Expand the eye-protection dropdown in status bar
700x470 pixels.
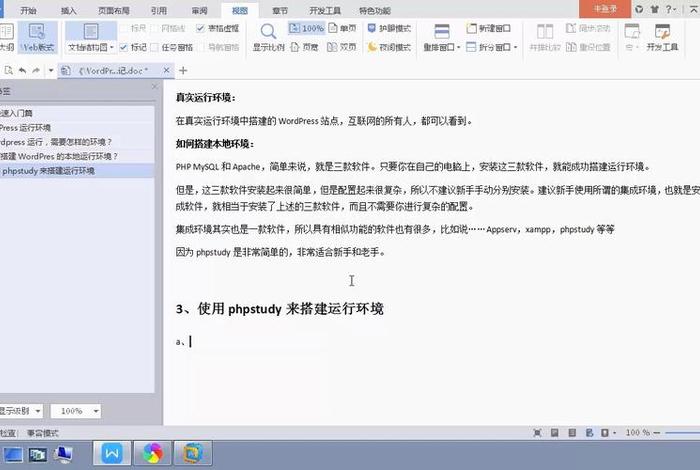[x=615, y=433]
